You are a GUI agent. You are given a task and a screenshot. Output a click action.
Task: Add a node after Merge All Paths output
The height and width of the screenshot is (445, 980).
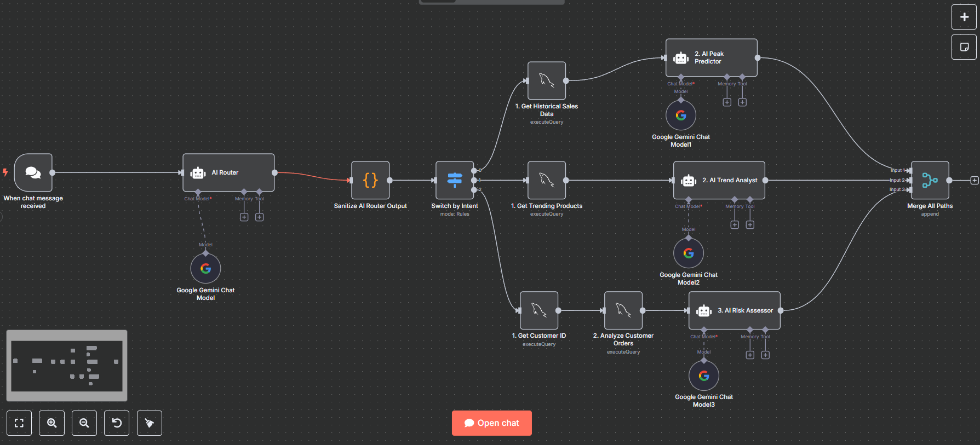pyautogui.click(x=975, y=180)
